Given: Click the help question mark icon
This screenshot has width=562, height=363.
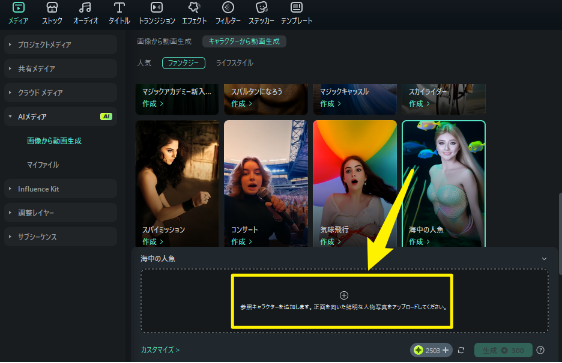Looking at the screenshot, I should [540, 350].
